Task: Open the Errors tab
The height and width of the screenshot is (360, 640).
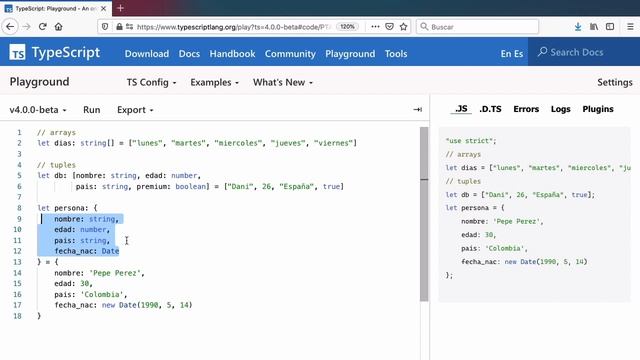Action: click(526, 109)
